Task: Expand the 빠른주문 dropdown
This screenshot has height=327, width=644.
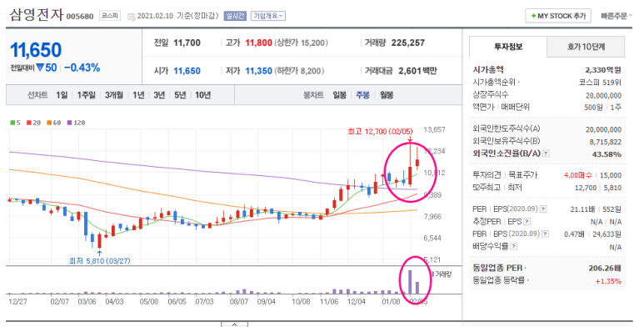Action: tap(616, 16)
